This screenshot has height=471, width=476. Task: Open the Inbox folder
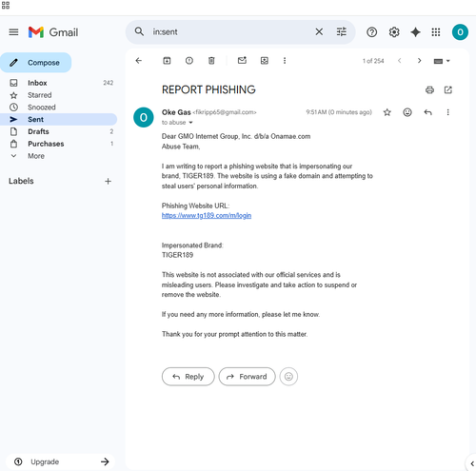tap(59, 83)
